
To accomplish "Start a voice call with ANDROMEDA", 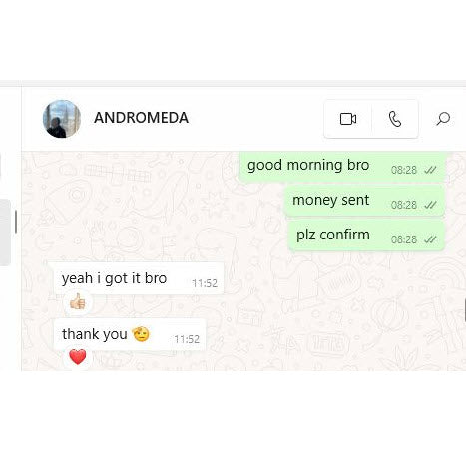I will click(395, 119).
